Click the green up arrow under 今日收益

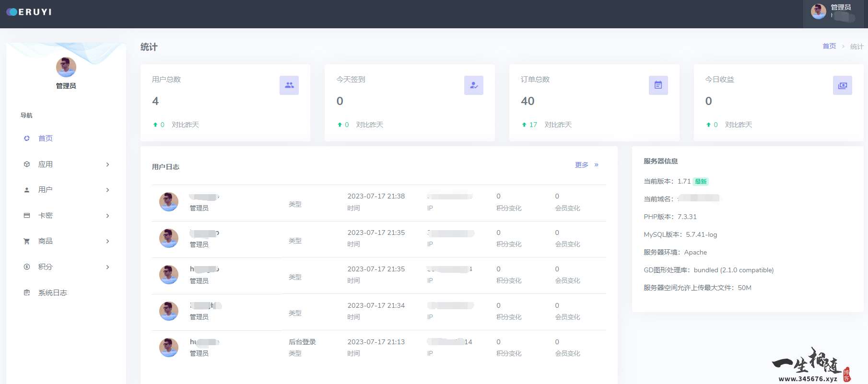click(x=708, y=125)
